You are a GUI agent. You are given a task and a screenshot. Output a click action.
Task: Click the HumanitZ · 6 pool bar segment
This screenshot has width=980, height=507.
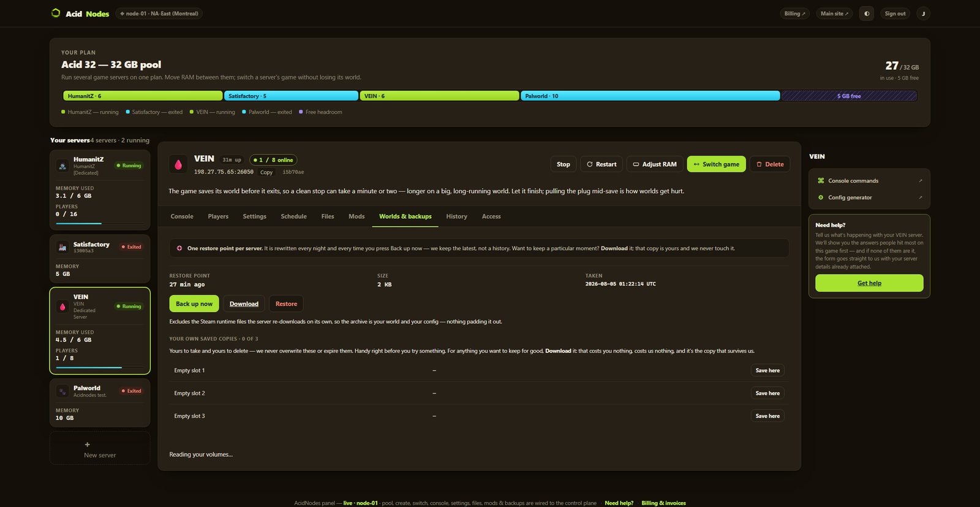(x=143, y=96)
